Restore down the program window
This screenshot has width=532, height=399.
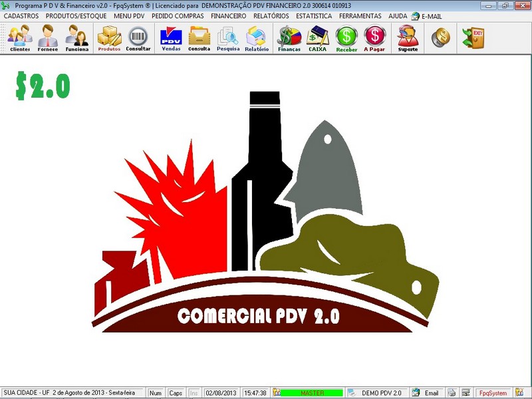pos(505,5)
